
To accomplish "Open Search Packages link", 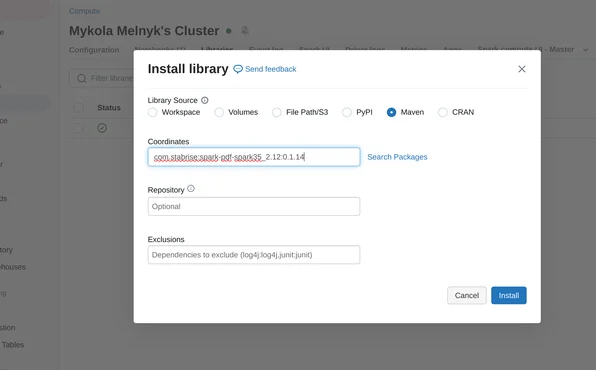I will click(x=397, y=157).
